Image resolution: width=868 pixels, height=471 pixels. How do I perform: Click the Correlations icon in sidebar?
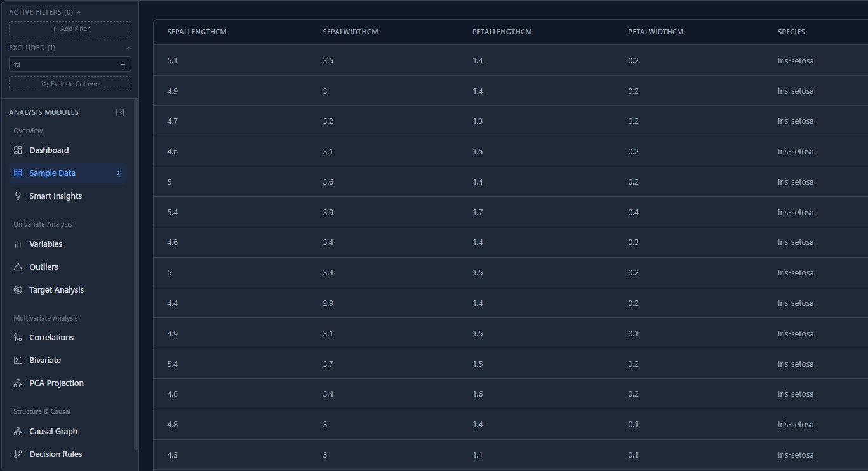point(18,338)
